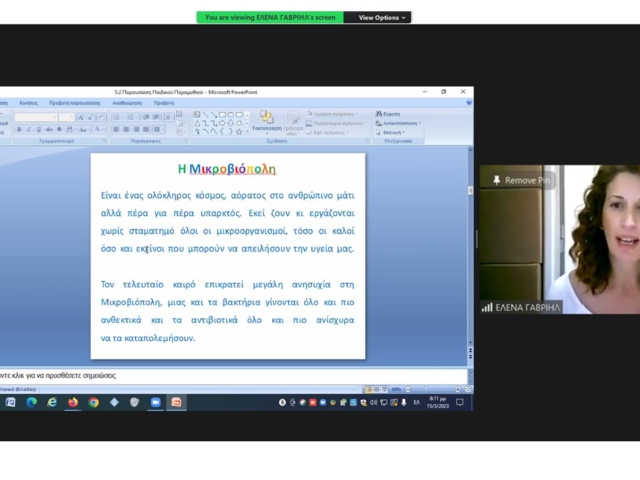Click the taskbar clock showing 15/3/2023

pos(438,402)
